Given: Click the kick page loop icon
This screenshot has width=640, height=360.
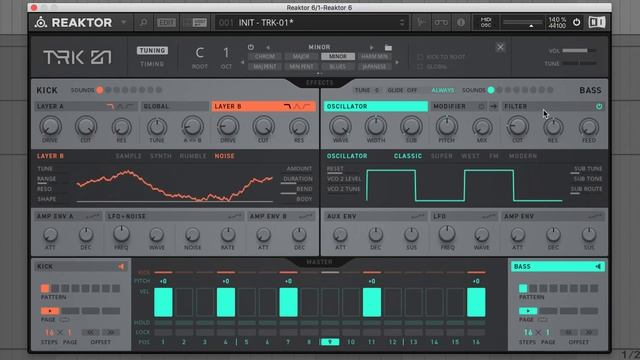Looking at the screenshot, I should 64,320.
